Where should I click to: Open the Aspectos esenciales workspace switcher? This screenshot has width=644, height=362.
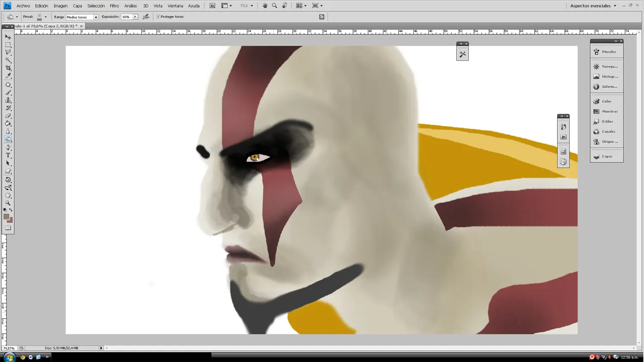tap(593, 6)
